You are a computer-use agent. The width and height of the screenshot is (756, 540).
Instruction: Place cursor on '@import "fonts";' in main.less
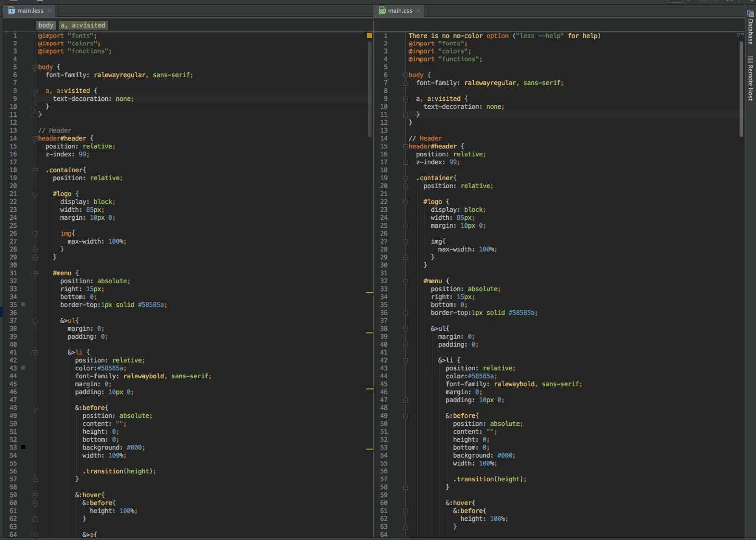coord(68,35)
